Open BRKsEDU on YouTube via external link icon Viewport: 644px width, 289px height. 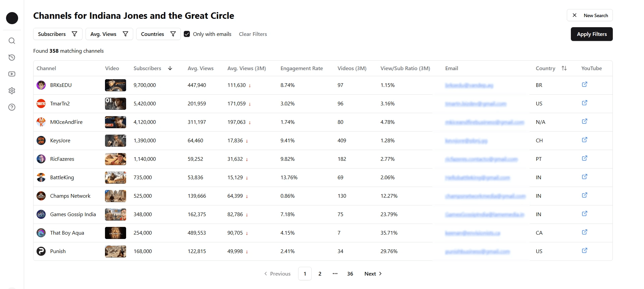point(584,85)
